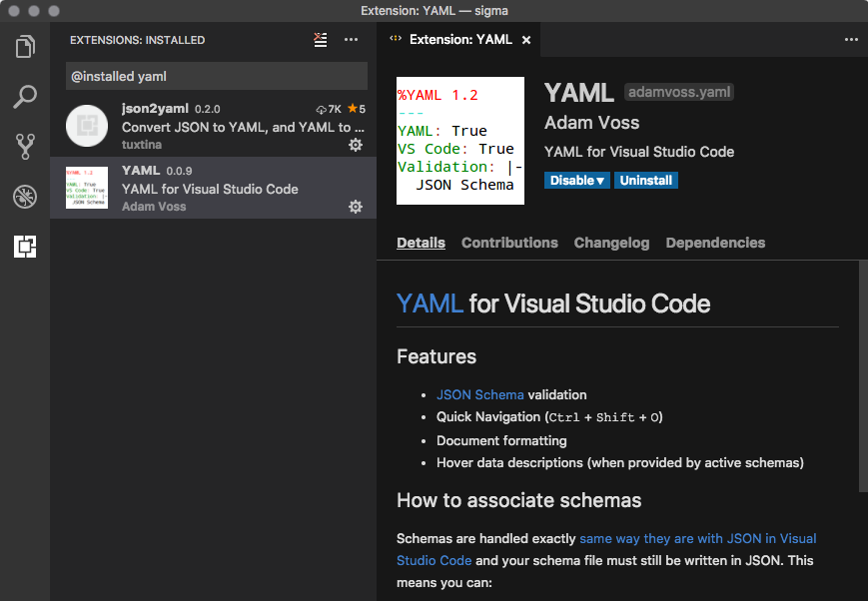The width and height of the screenshot is (868, 601).
Task: Close the Extension: YAML editor tab
Action: [x=526, y=40]
